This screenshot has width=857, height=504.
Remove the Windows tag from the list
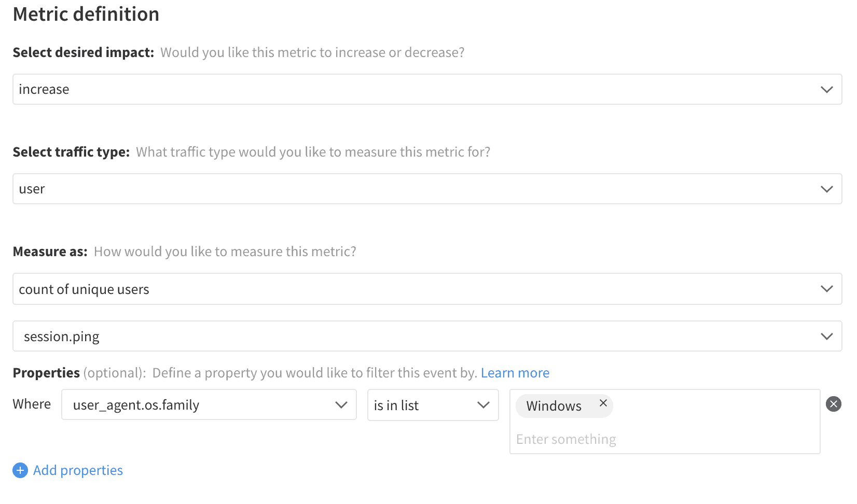603,403
